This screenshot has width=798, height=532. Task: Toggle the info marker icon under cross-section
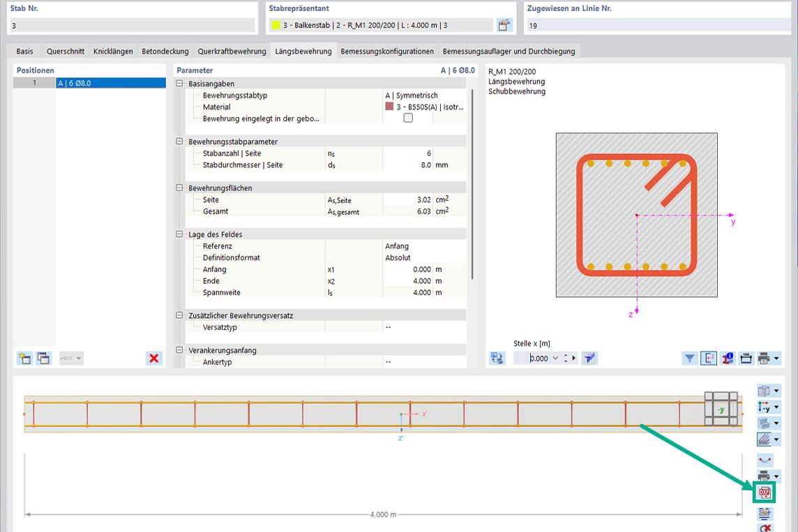coord(727,358)
